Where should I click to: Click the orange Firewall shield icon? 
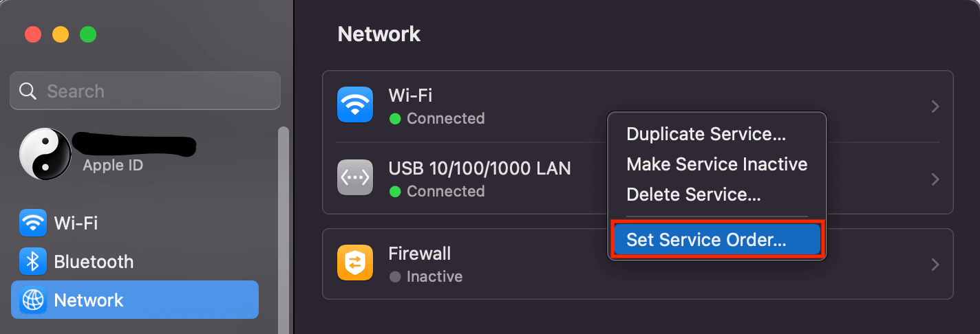point(355,263)
